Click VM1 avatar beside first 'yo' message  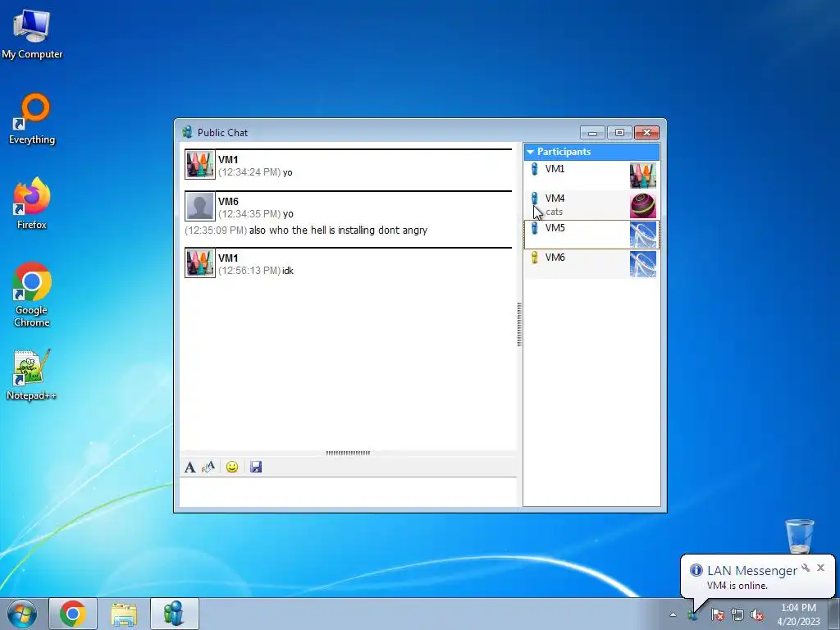click(x=200, y=164)
